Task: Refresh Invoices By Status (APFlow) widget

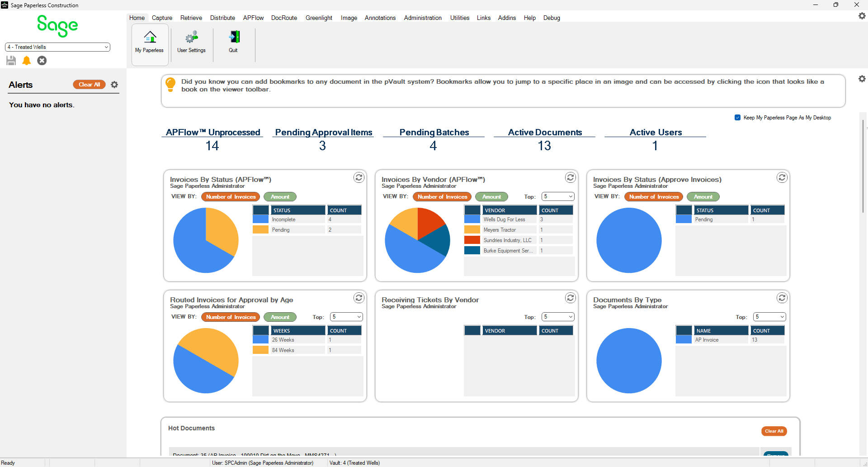Action: pyautogui.click(x=359, y=177)
